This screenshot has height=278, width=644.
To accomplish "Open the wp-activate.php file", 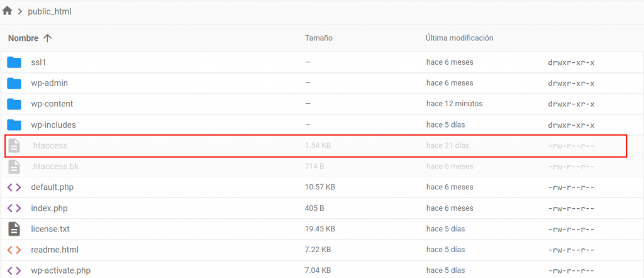I will click(x=60, y=270).
